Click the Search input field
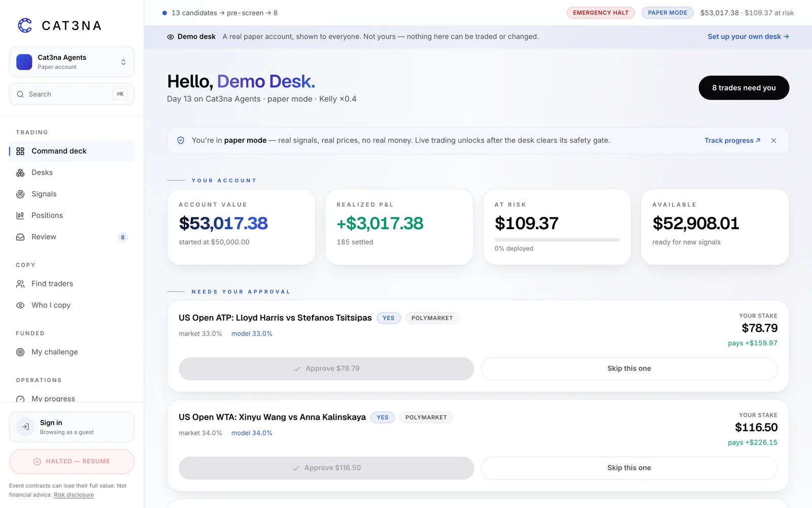 click(72, 94)
